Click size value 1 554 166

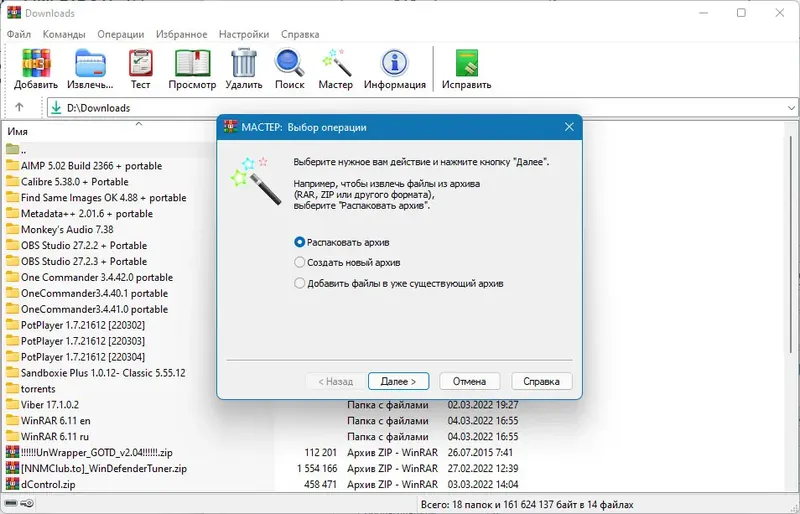[x=317, y=468]
